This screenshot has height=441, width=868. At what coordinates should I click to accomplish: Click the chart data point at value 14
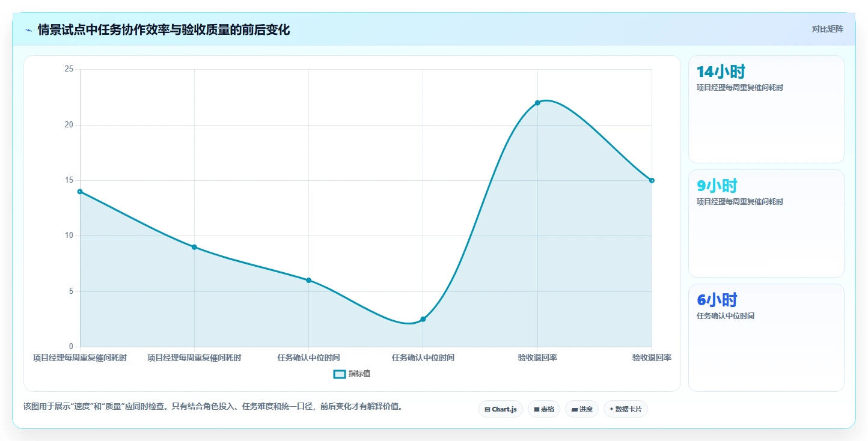pos(80,192)
